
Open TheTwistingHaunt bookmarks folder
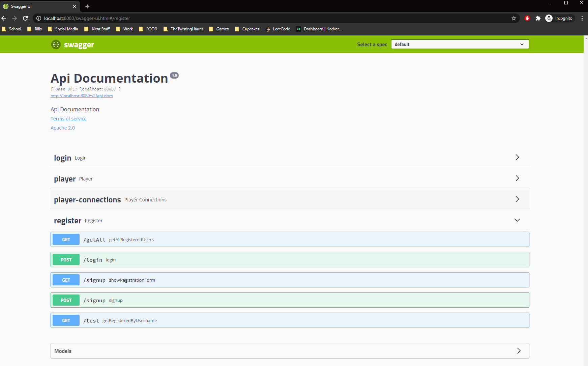(x=183, y=29)
